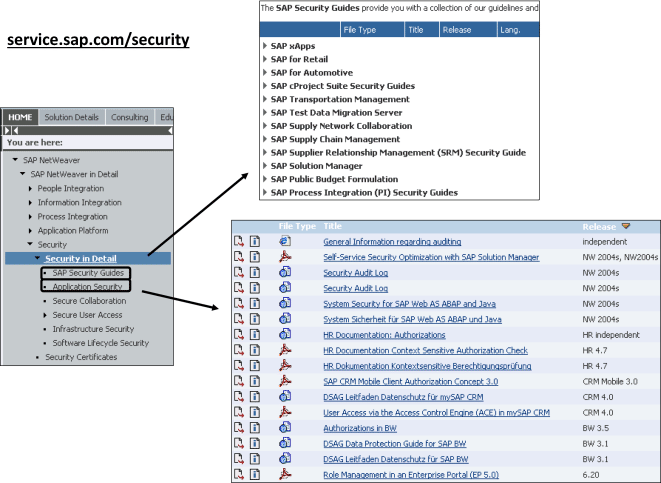Expand SAP for Automotive section
Screen dimensions: 661x483
pos(265,72)
